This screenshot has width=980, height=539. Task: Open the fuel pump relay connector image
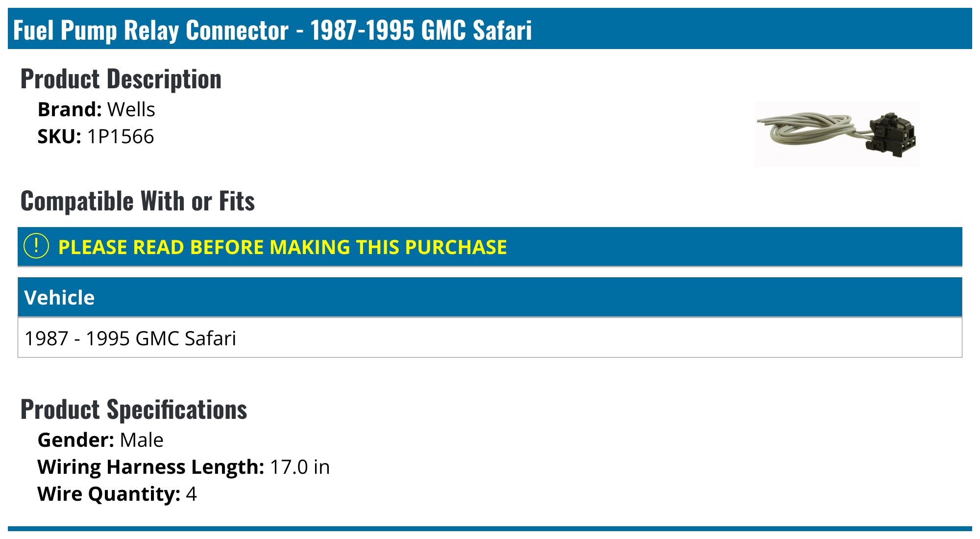coord(837,134)
